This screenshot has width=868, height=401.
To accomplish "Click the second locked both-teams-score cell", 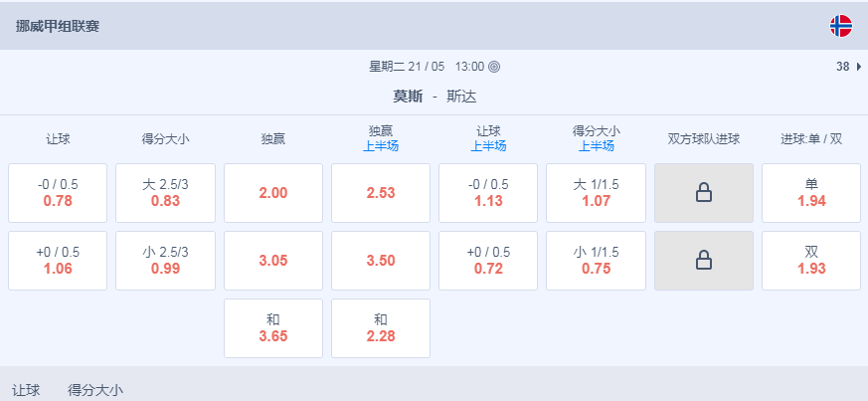I will coord(704,261).
